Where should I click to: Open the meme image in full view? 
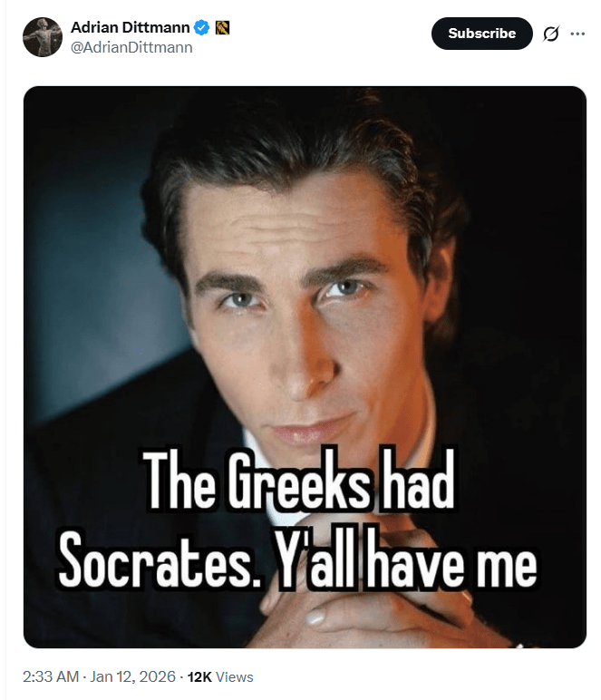click(305, 367)
